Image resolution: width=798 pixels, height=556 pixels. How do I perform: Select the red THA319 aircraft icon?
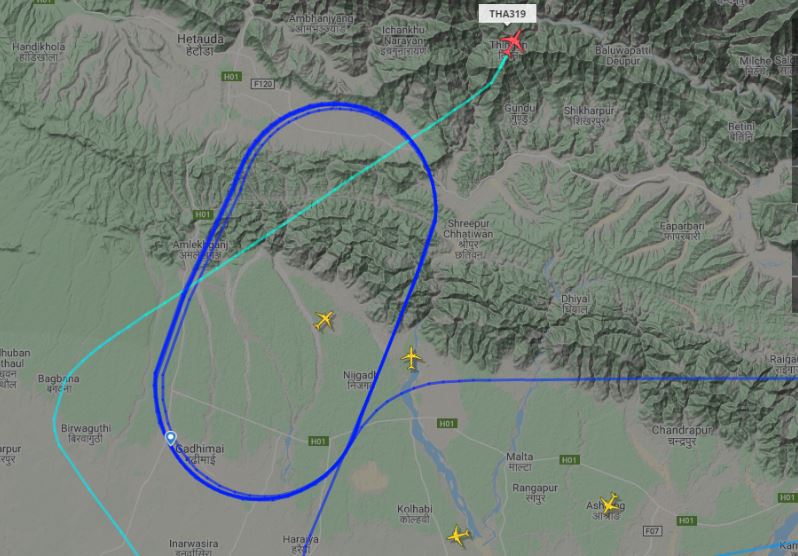point(512,41)
